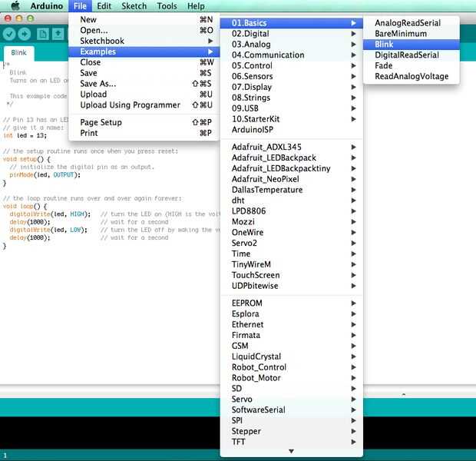Viewport: 476px width, 461px height.
Task: Expand the Examples submenu
Action: pos(144,51)
